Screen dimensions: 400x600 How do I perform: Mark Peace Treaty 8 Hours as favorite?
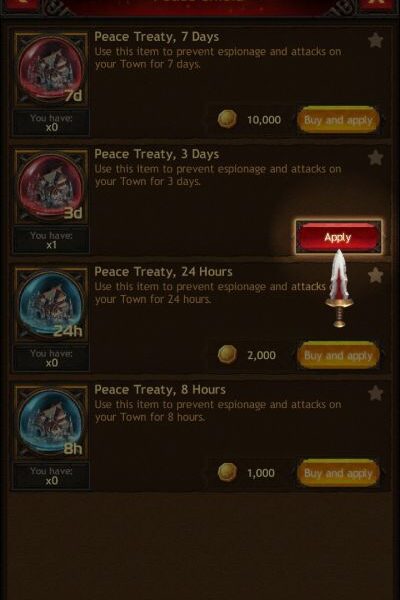point(376,393)
